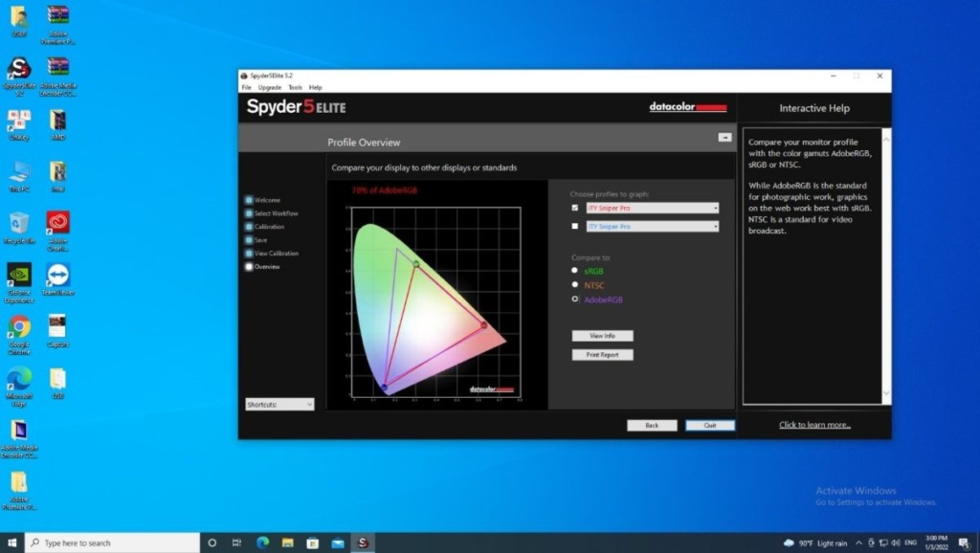Click the Calibration step icon in workflow sidebar
The height and width of the screenshot is (553, 980).
[x=249, y=226]
